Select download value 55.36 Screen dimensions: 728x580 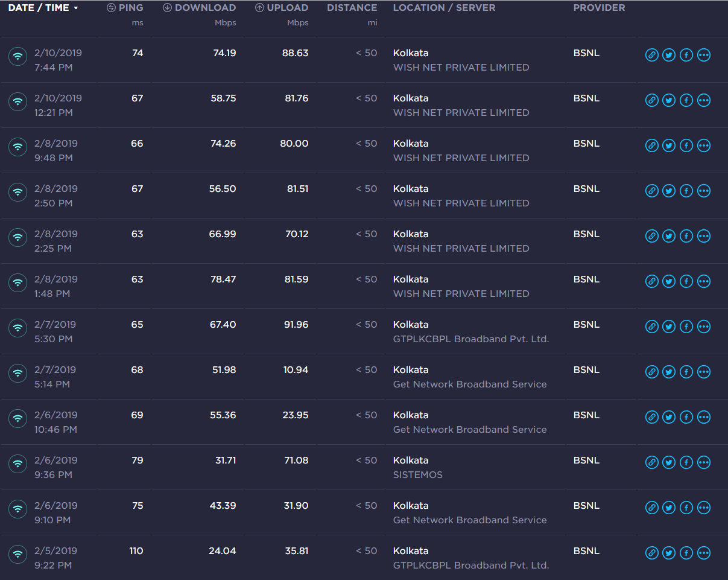tap(223, 415)
